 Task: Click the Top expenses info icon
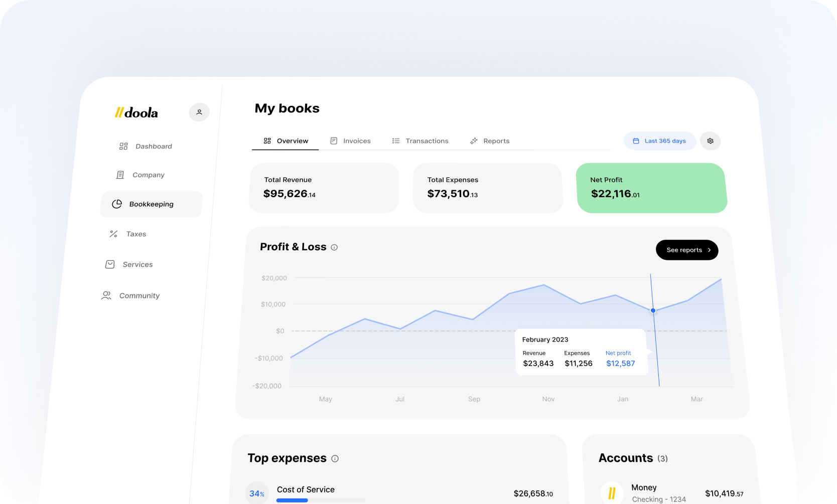(x=335, y=458)
